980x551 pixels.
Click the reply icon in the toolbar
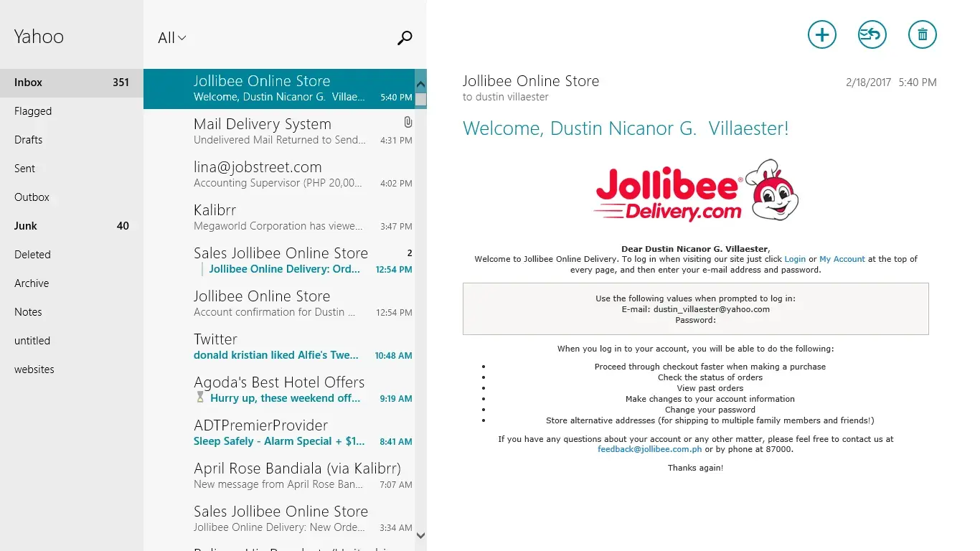coord(872,34)
